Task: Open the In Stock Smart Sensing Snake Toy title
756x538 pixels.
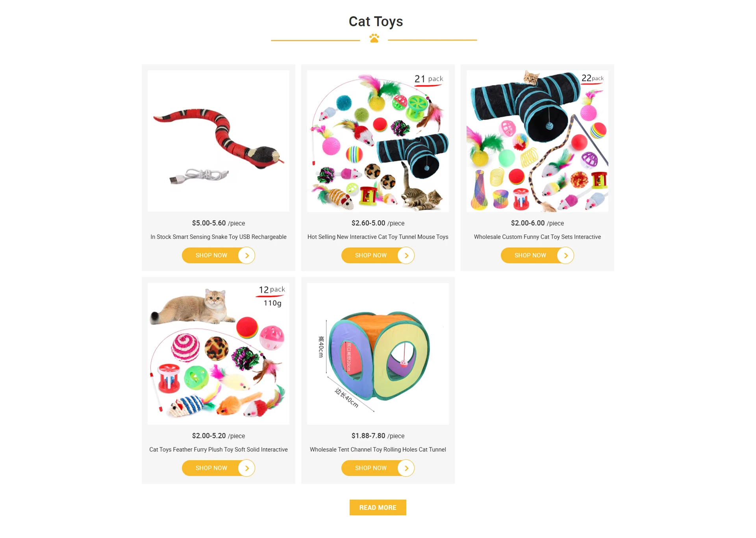Action: click(x=219, y=237)
